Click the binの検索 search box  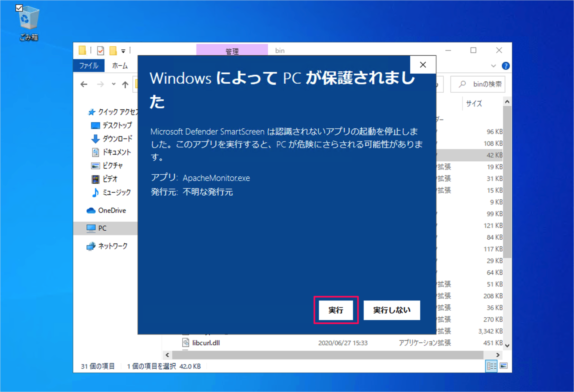478,84
